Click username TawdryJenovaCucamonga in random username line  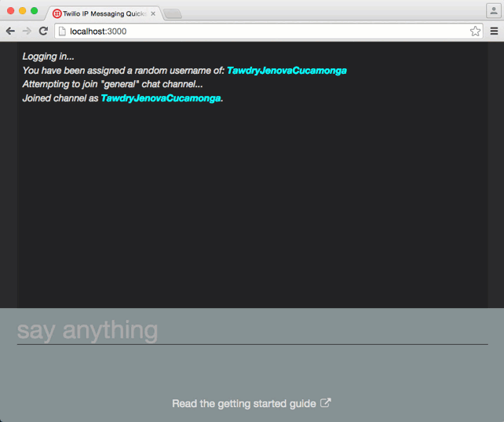[x=287, y=71]
